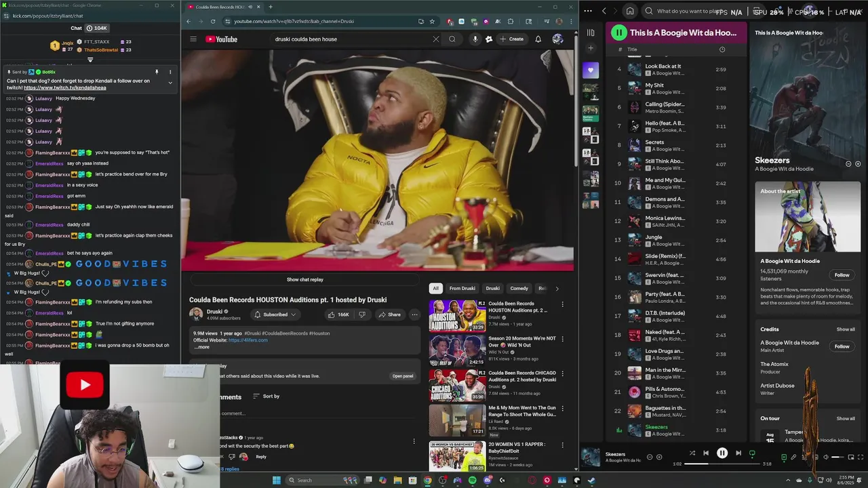Image resolution: width=868 pixels, height=488 pixels.
Task: Select the From Druski filter chip
Action: coord(462,288)
